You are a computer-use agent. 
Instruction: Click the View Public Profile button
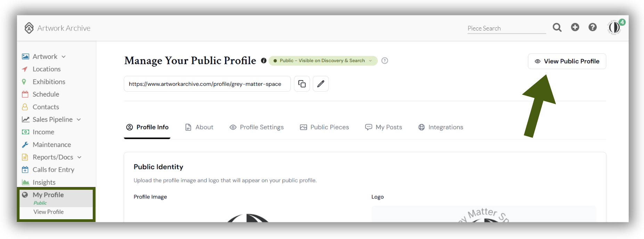tap(567, 61)
